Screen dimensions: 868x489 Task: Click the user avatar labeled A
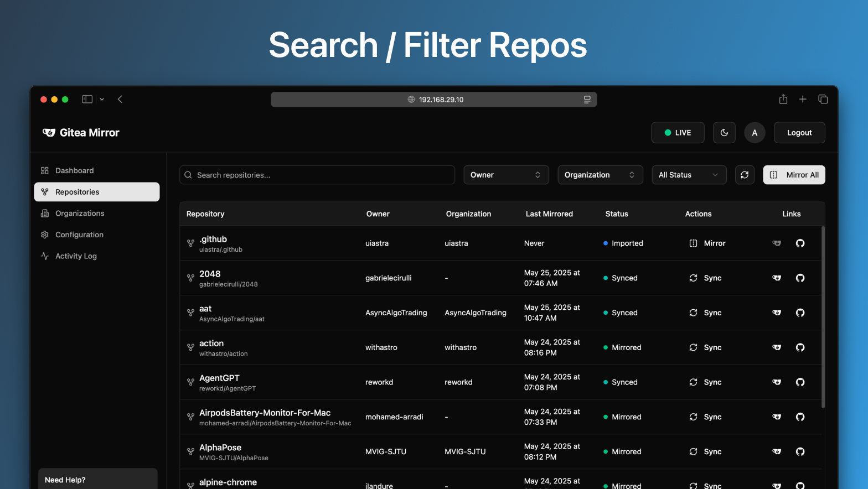[x=755, y=133]
